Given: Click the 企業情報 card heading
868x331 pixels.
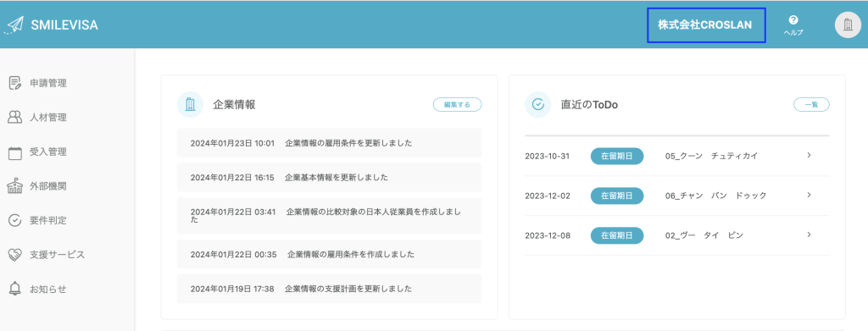Looking at the screenshot, I should pos(234,104).
